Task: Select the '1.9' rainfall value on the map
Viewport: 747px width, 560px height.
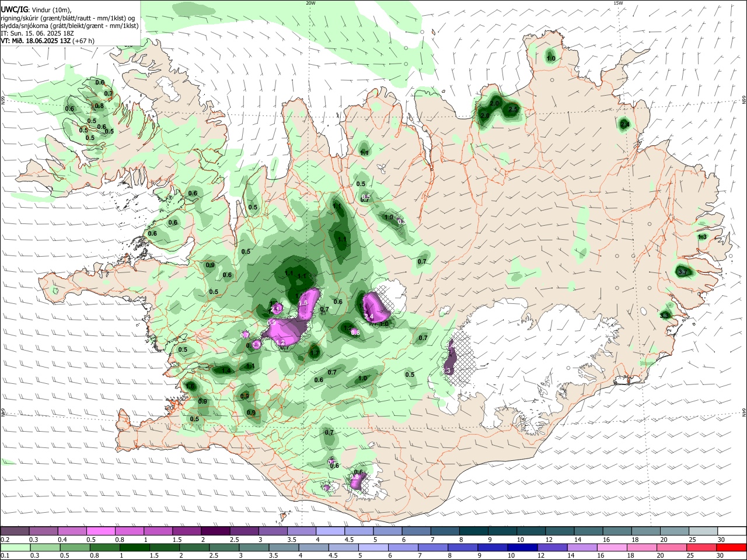Action: click(389, 218)
